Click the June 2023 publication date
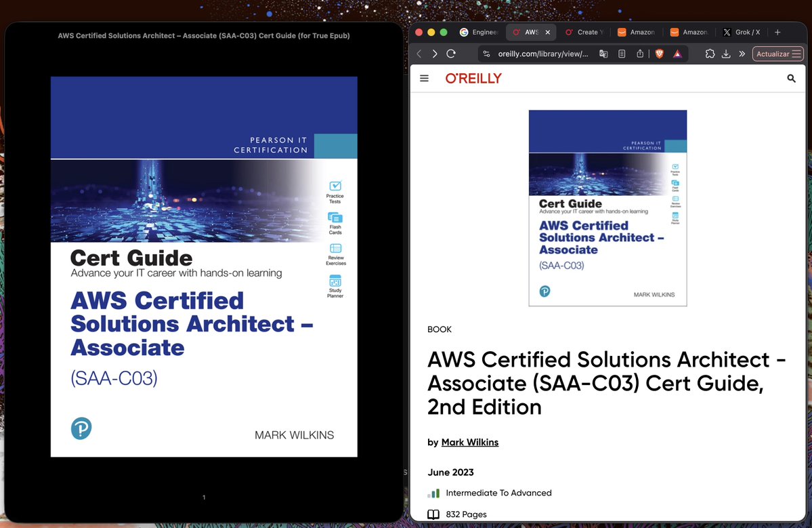 click(450, 472)
